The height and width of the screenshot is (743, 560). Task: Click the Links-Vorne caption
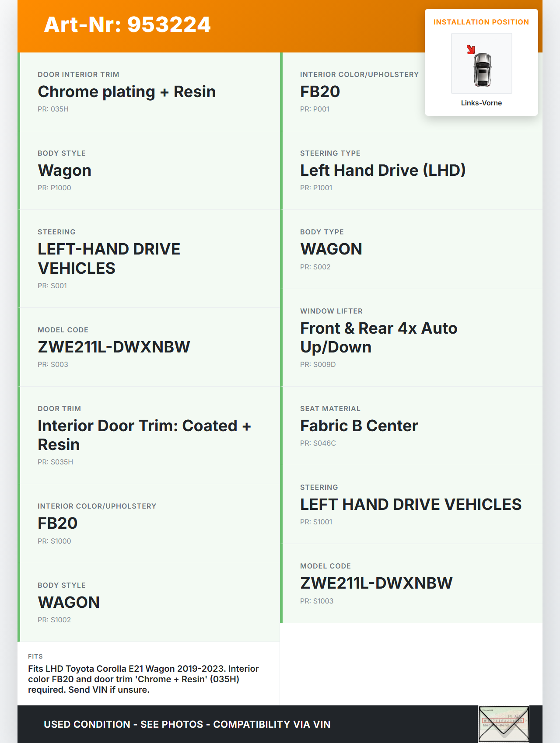[481, 103]
